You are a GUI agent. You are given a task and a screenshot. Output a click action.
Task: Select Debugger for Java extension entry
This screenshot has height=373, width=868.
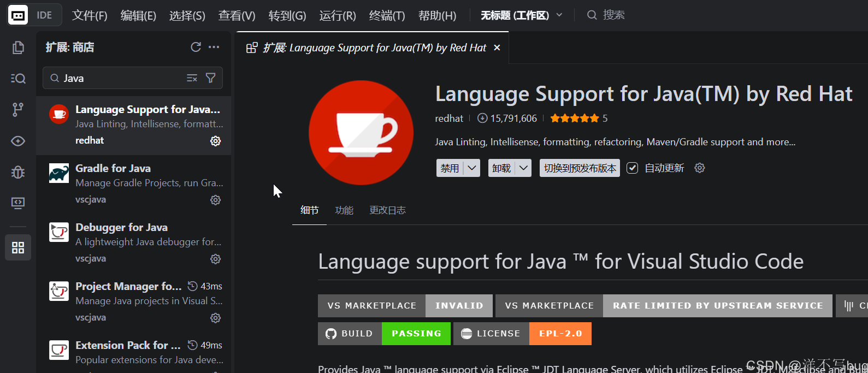tap(133, 244)
